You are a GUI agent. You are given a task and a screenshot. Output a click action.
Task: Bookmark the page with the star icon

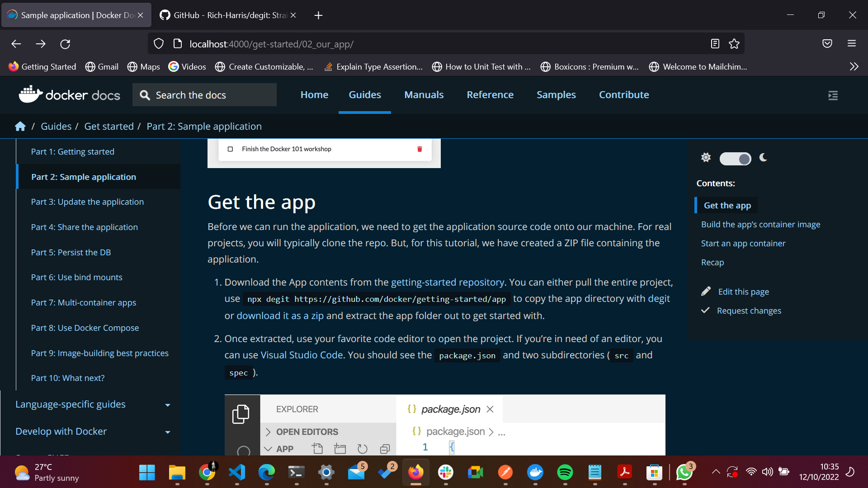tap(734, 44)
